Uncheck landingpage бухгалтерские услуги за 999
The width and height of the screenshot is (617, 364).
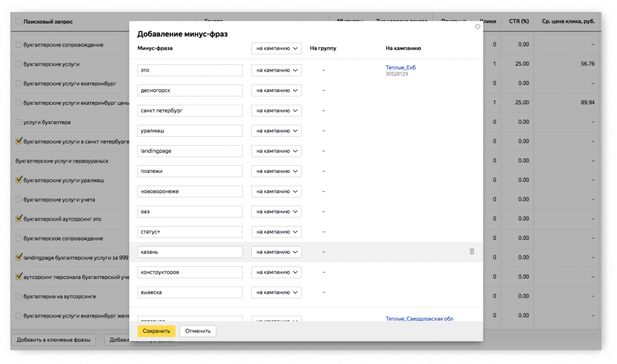tap(19, 257)
